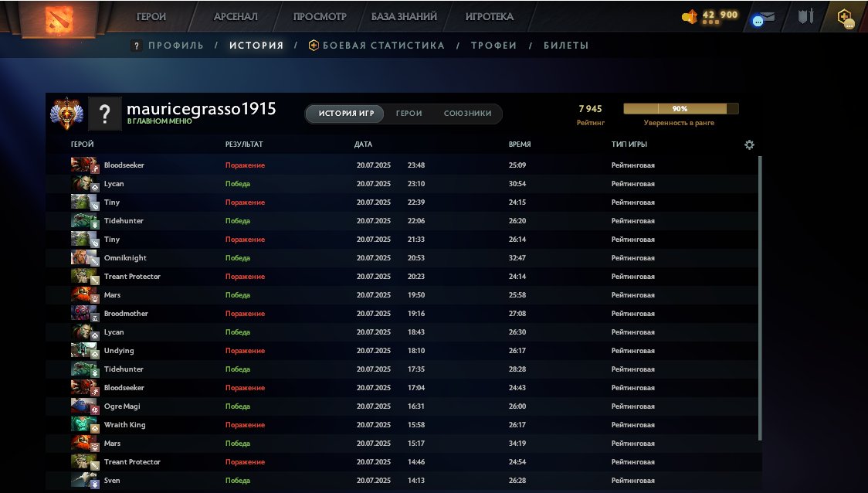Image resolution: width=868 pixels, height=493 pixels.
Task: Click the Ogre Magi hero name
Action: point(122,406)
